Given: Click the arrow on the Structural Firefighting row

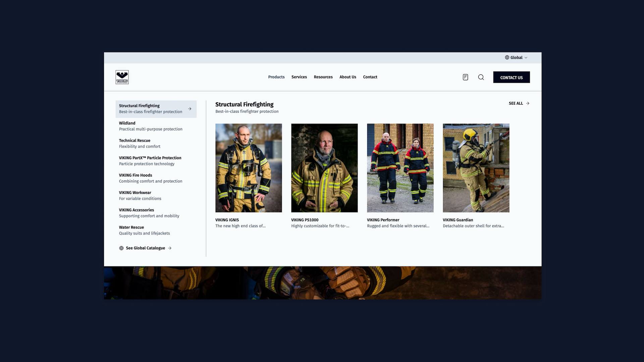Looking at the screenshot, I should pos(190,109).
